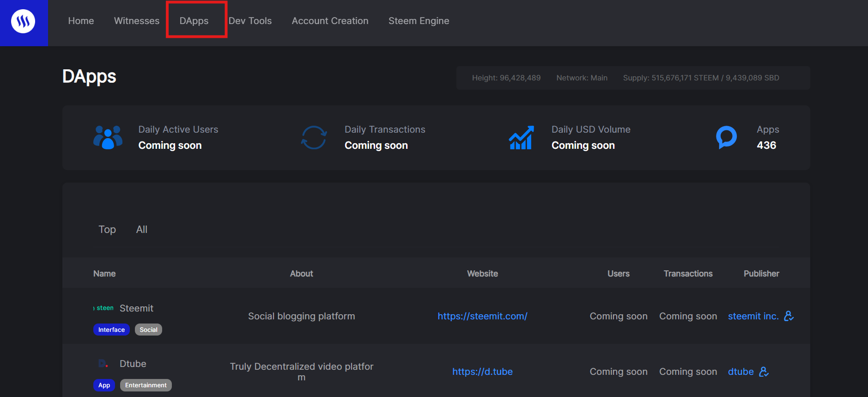Click Steemit's Transactions 'Coming soon' cell
This screenshot has height=397, width=868.
[688, 316]
